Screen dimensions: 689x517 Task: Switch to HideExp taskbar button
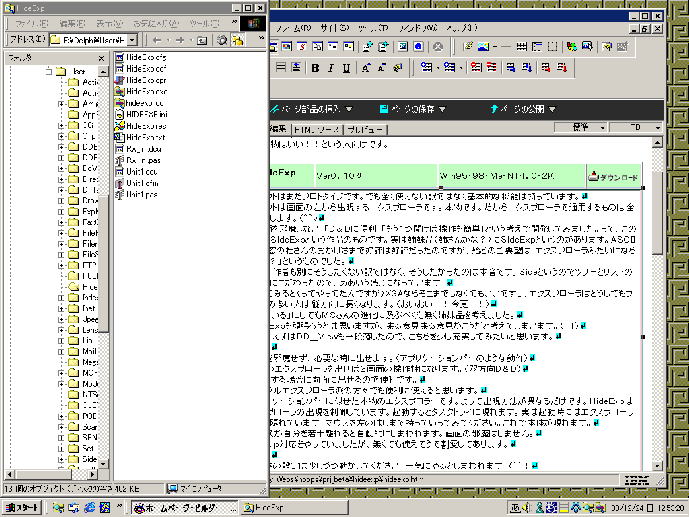255,508
